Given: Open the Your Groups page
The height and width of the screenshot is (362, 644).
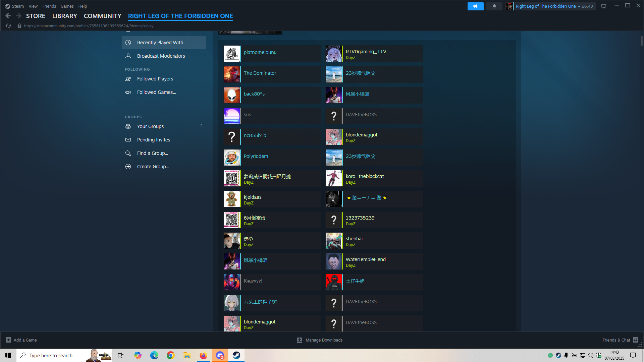Looking at the screenshot, I should (x=164, y=126).
